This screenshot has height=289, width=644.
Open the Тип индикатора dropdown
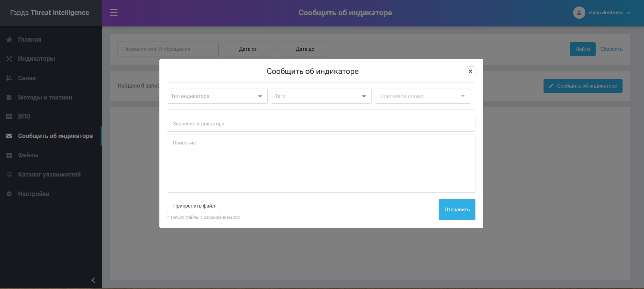pyautogui.click(x=217, y=96)
